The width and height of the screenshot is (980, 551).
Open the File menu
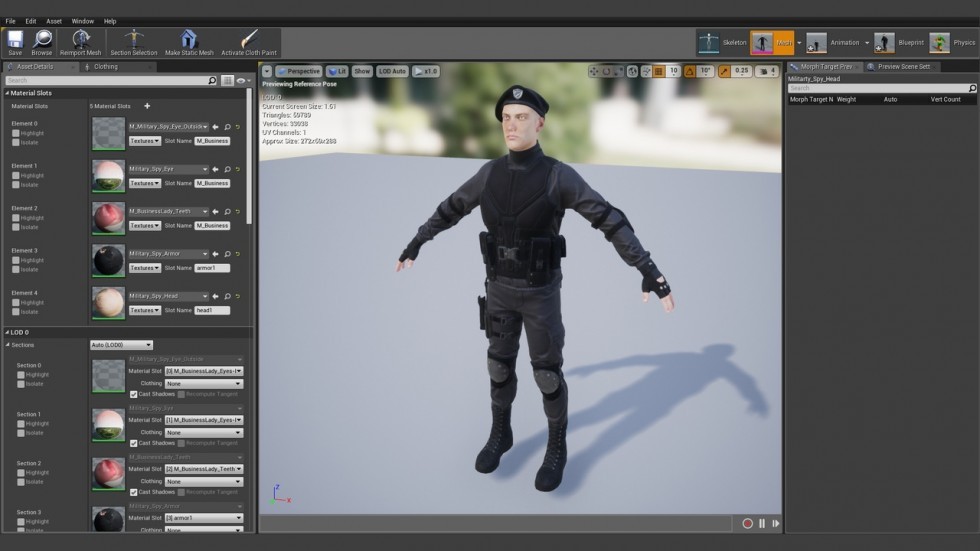pos(11,21)
